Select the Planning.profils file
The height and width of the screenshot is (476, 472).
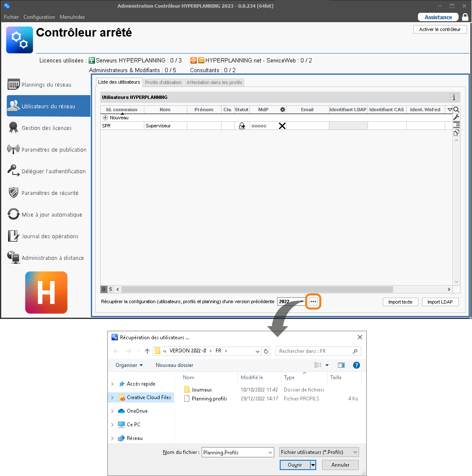pos(209,399)
